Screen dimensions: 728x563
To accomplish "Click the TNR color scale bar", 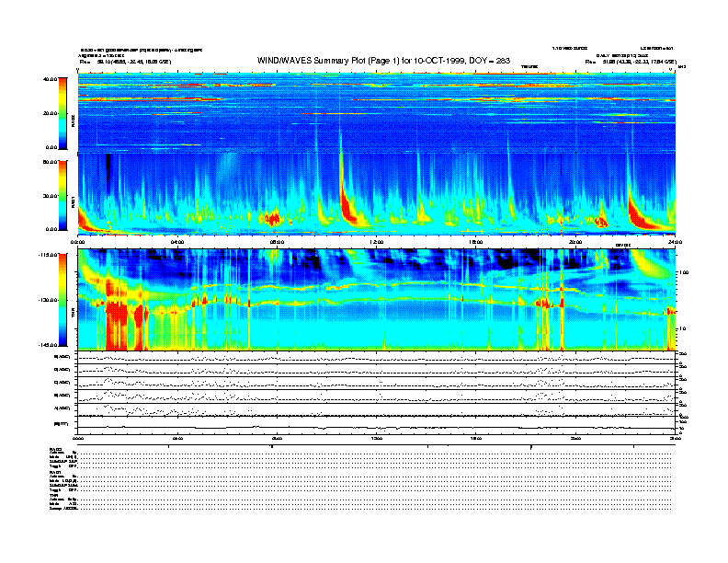I will pos(63,300).
